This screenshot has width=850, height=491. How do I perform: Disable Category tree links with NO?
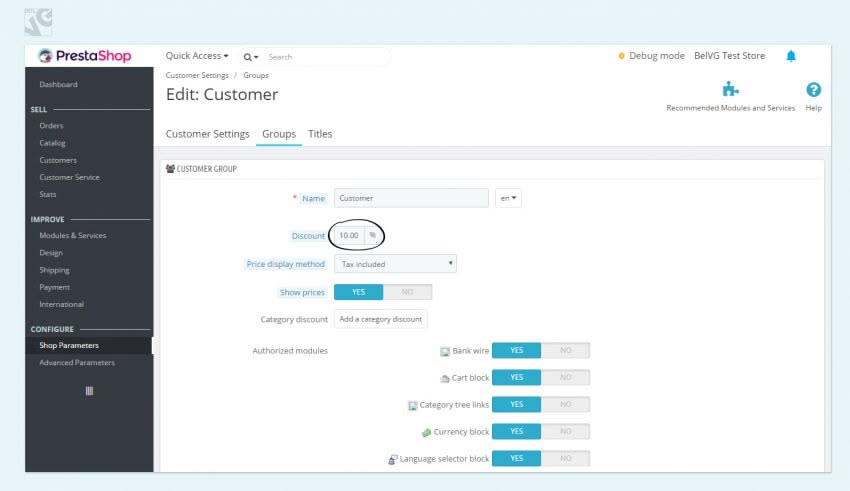click(x=565, y=404)
